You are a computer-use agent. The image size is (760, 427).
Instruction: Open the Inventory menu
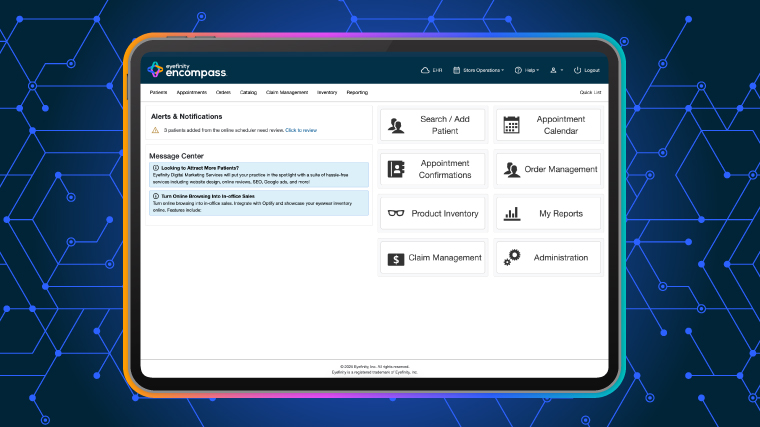[327, 92]
